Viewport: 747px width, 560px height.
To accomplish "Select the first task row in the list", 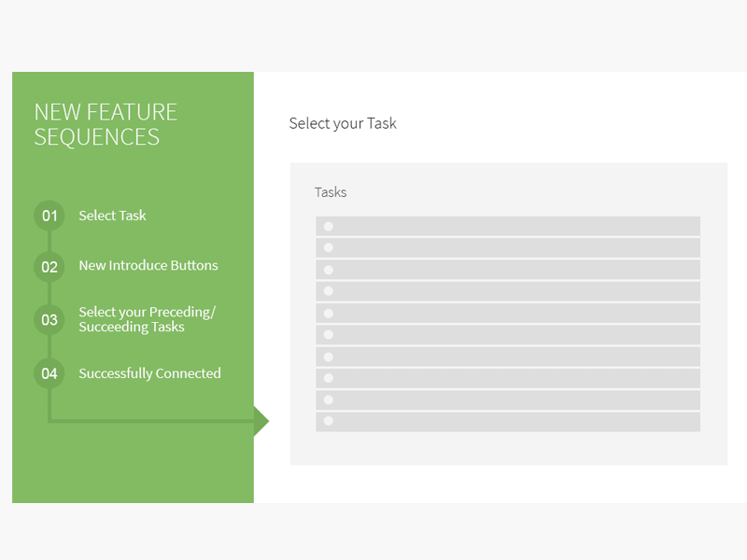I will click(x=508, y=226).
